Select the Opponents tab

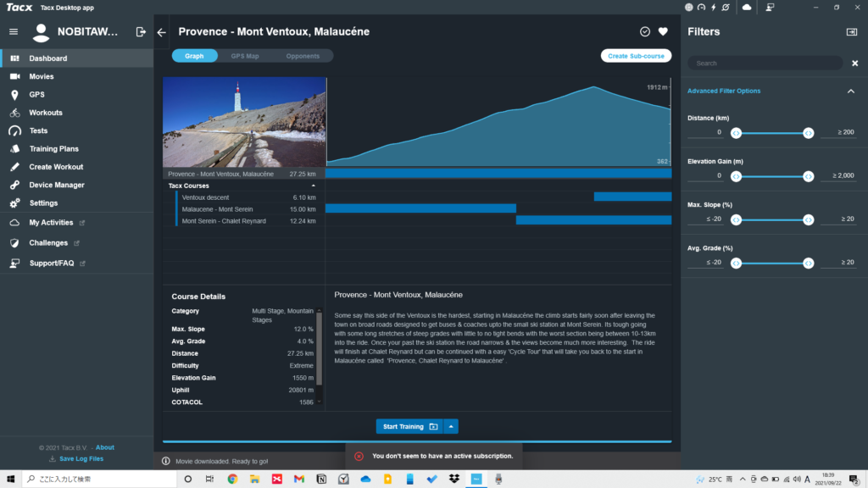303,56
